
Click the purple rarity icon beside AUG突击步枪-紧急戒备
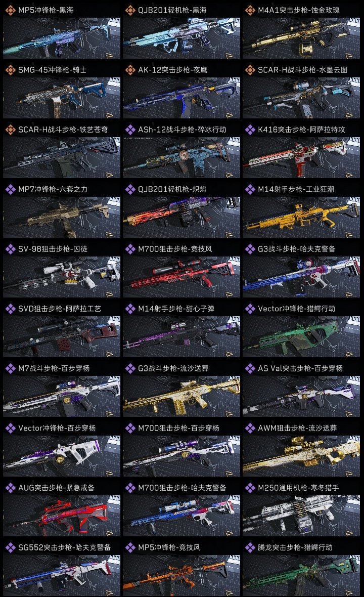[x=10, y=488]
